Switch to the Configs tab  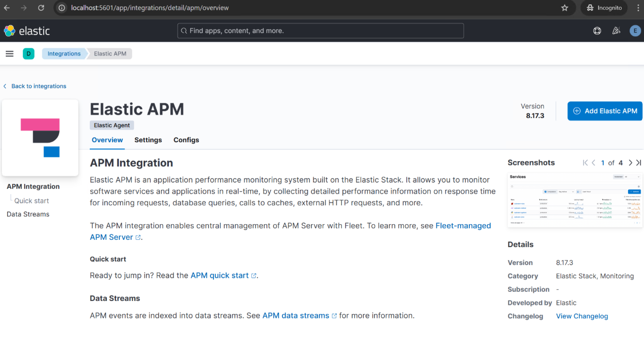[186, 140]
